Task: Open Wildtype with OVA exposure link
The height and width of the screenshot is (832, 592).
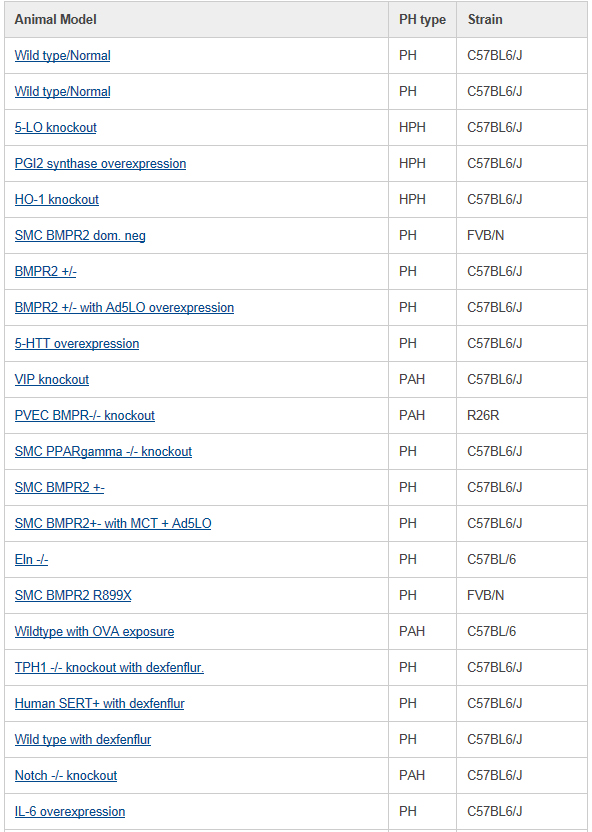Action: [x=94, y=632]
